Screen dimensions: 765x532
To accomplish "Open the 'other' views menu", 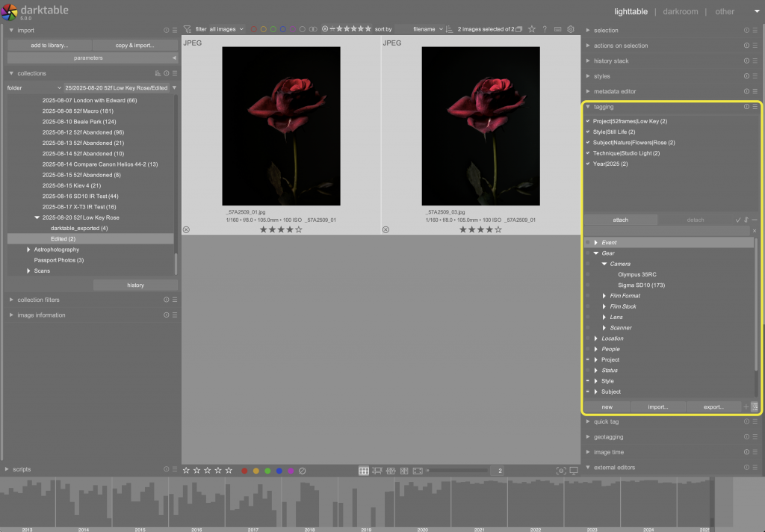I will pyautogui.click(x=725, y=12).
